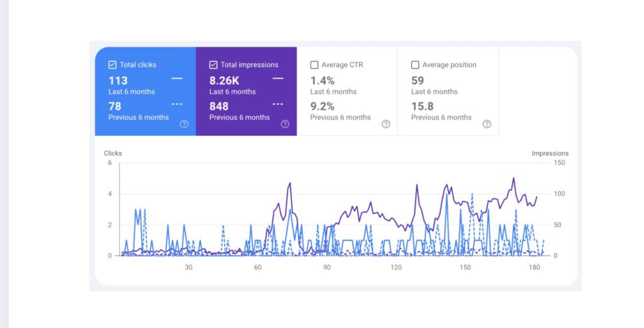Select the 113 clicks value
644x328 pixels.
point(118,81)
